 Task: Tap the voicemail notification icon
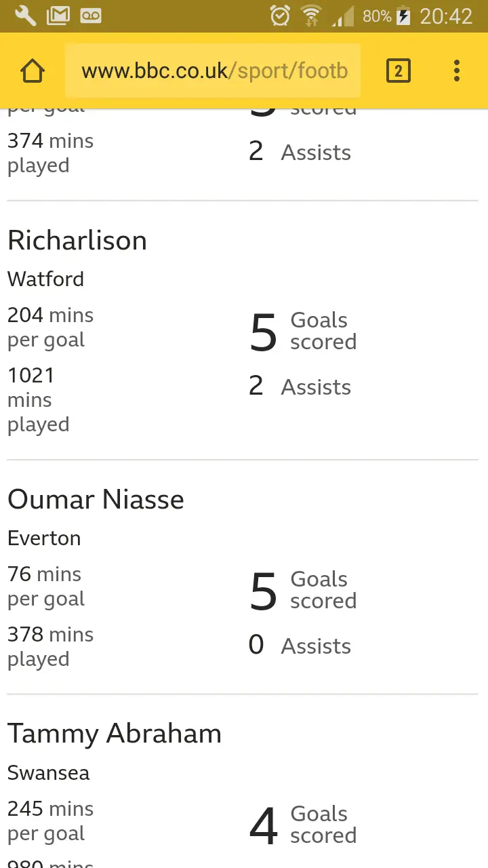pos(91,16)
